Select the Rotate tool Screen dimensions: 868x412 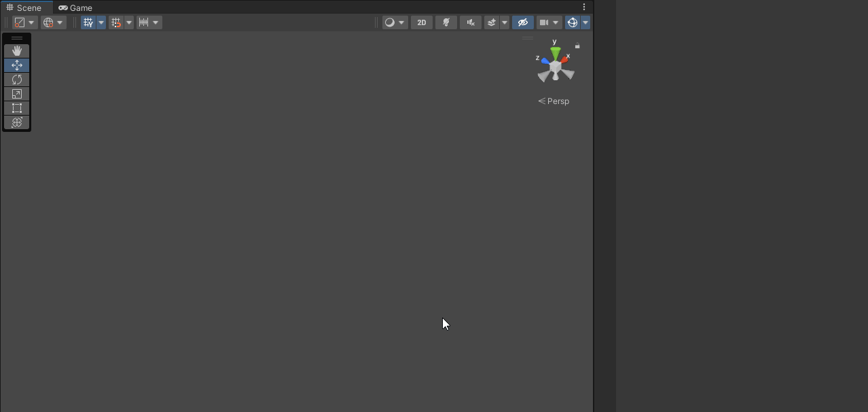click(x=16, y=80)
